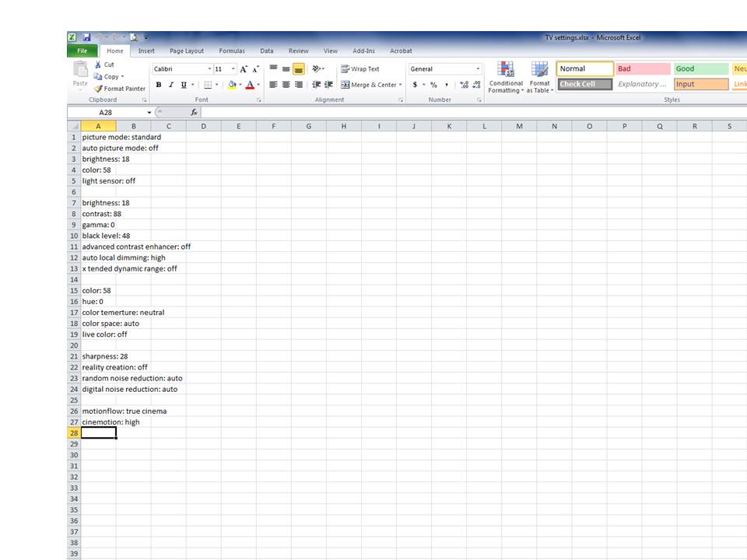Click the Format as Table icon

540,69
